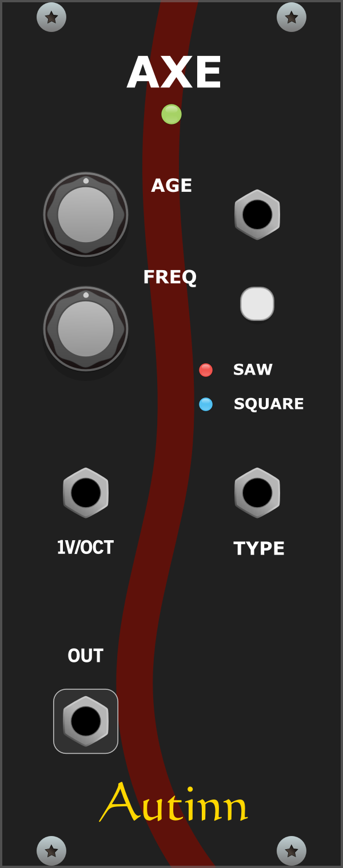The width and height of the screenshot is (343, 868).
Task: Click the green LED under AXE
Action: click(x=171, y=114)
